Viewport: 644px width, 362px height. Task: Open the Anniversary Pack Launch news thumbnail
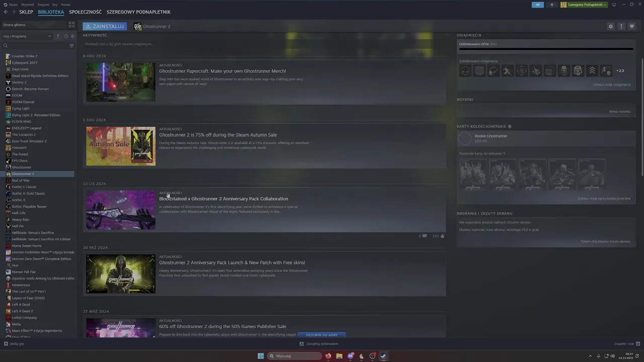[x=121, y=274]
